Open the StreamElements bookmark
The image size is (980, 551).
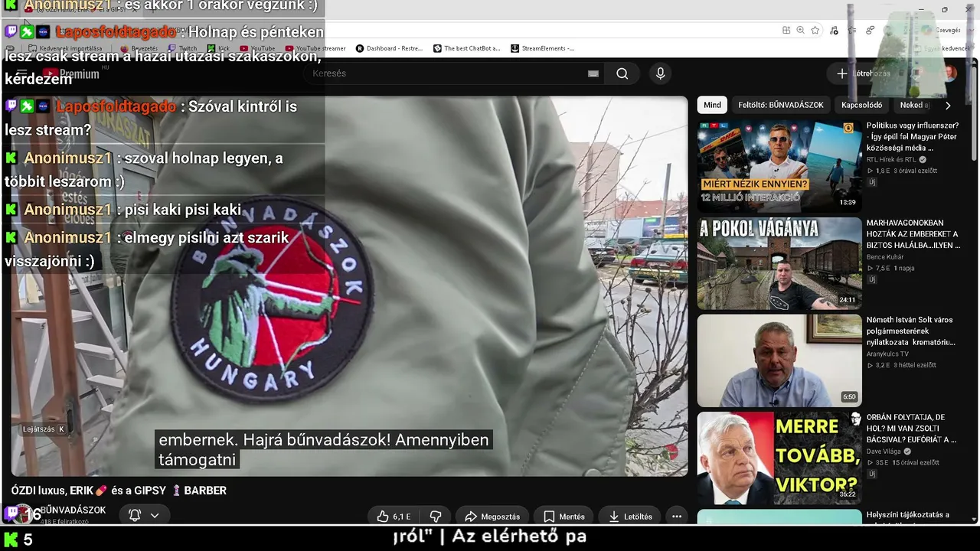click(543, 48)
